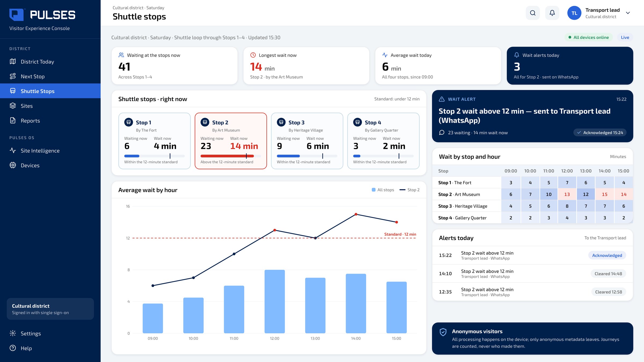Click Stop 3 · Heritage Village row label

click(x=463, y=206)
